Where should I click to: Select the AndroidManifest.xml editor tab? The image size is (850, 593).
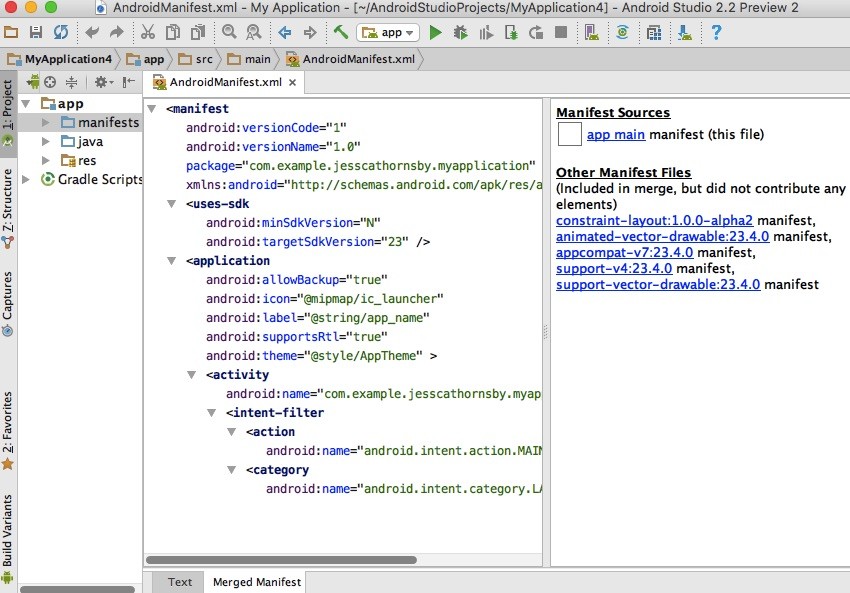tap(226, 82)
